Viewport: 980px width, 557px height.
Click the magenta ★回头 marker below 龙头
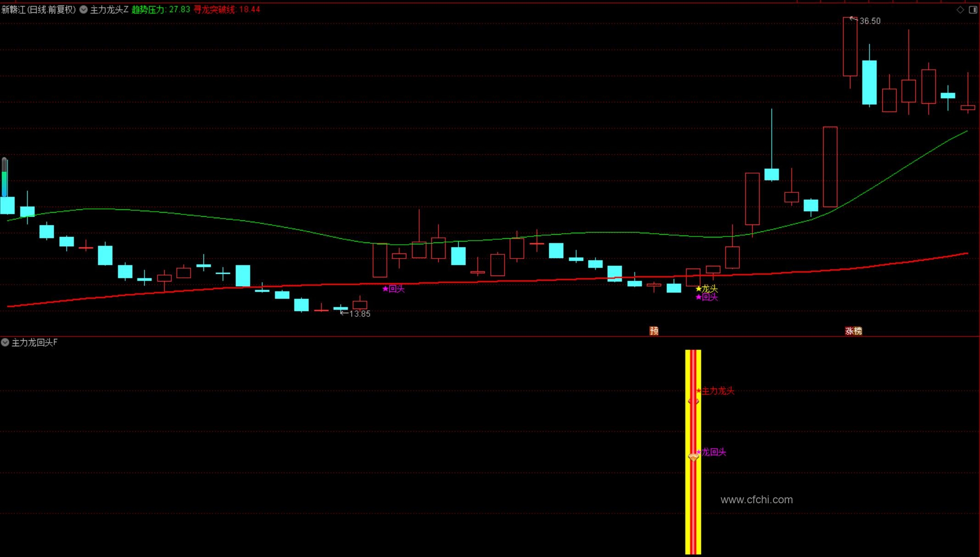point(706,297)
